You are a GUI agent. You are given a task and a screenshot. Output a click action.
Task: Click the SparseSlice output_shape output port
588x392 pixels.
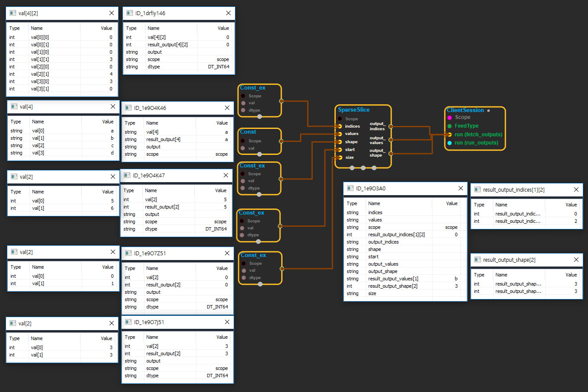pyautogui.click(x=390, y=153)
